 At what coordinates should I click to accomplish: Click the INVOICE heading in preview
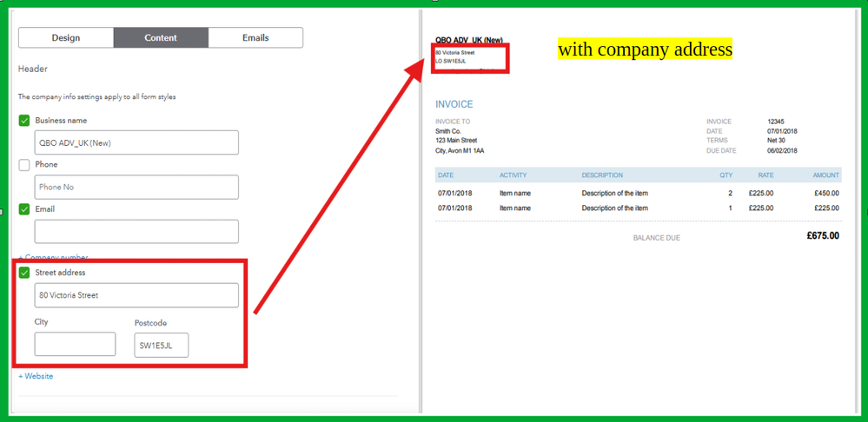(454, 104)
